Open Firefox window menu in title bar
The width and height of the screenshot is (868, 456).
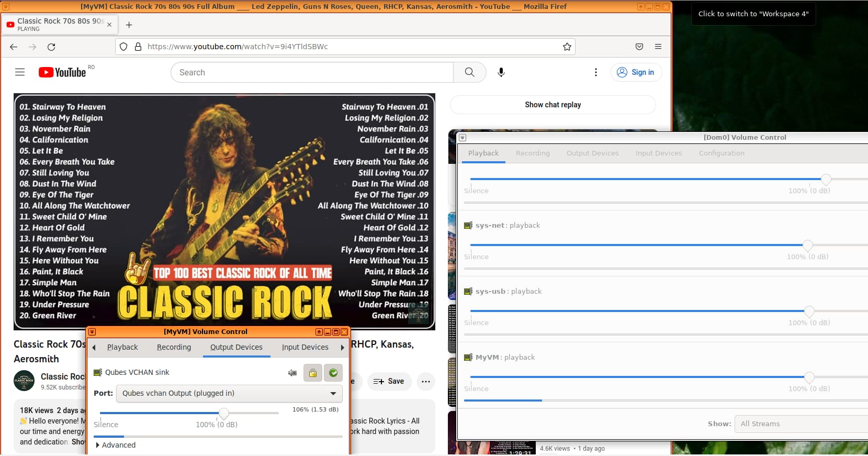click(5, 6)
